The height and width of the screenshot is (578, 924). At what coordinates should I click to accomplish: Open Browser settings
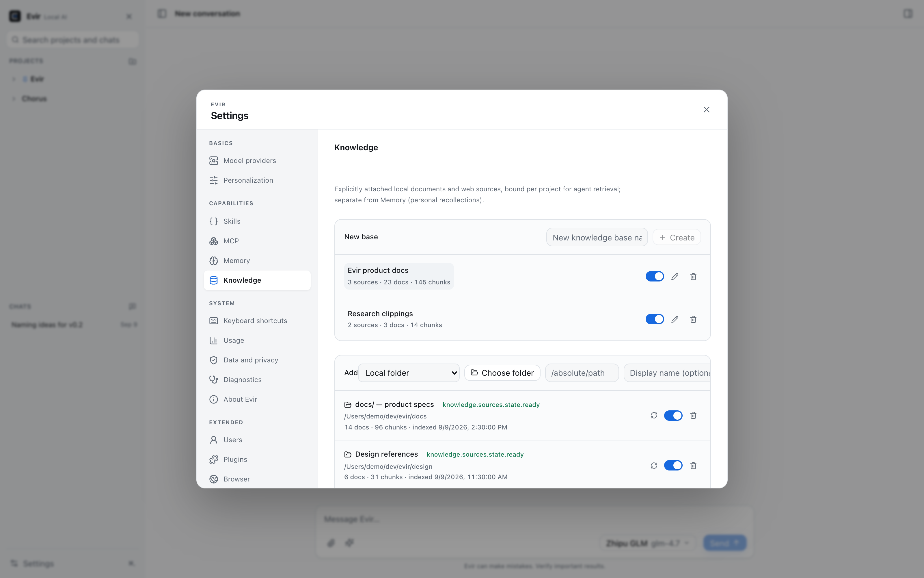257,479
